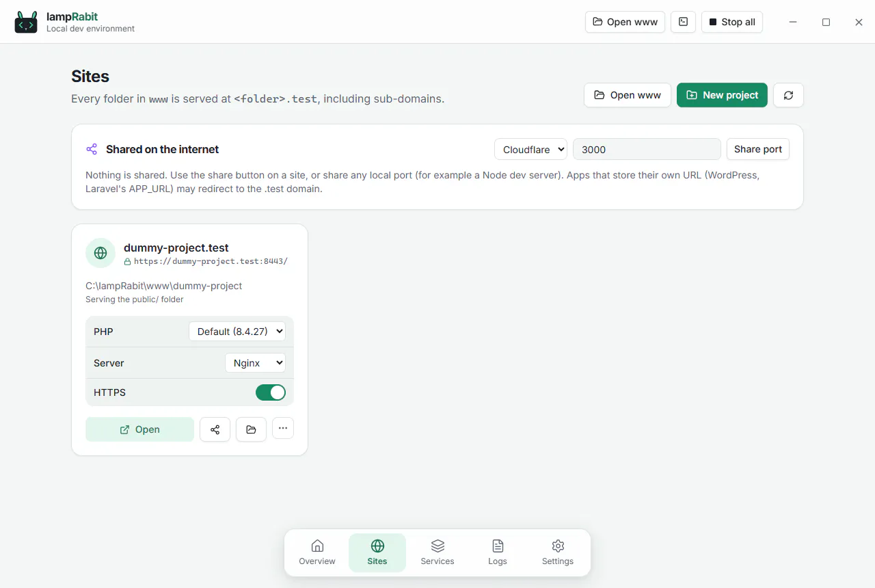Click the lampRabit rabbit logo
875x588 pixels.
click(x=26, y=22)
